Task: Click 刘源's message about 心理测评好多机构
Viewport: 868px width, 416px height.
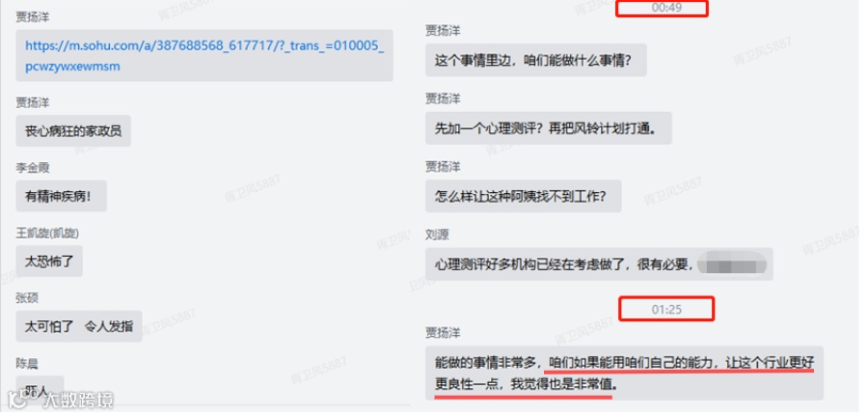Action: (599, 265)
